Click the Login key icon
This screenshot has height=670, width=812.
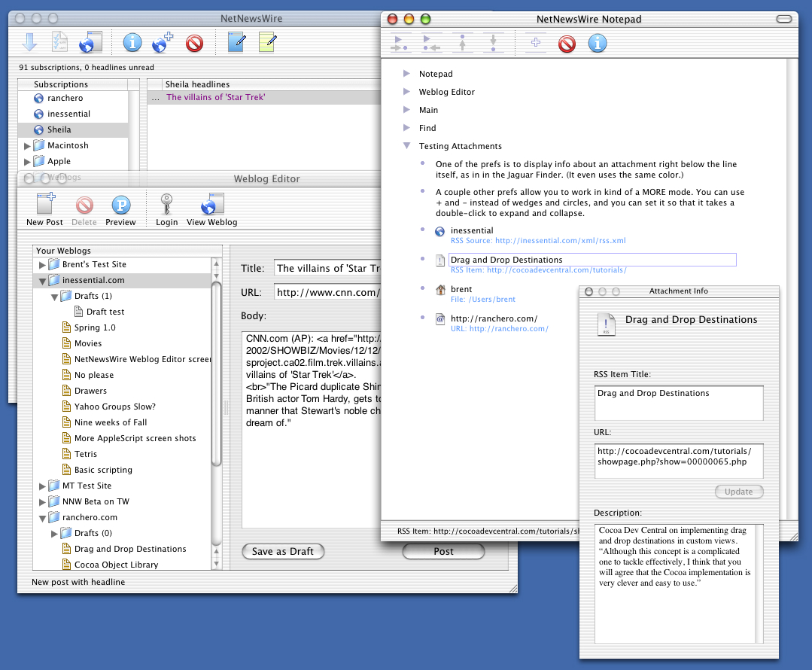pyautogui.click(x=166, y=205)
